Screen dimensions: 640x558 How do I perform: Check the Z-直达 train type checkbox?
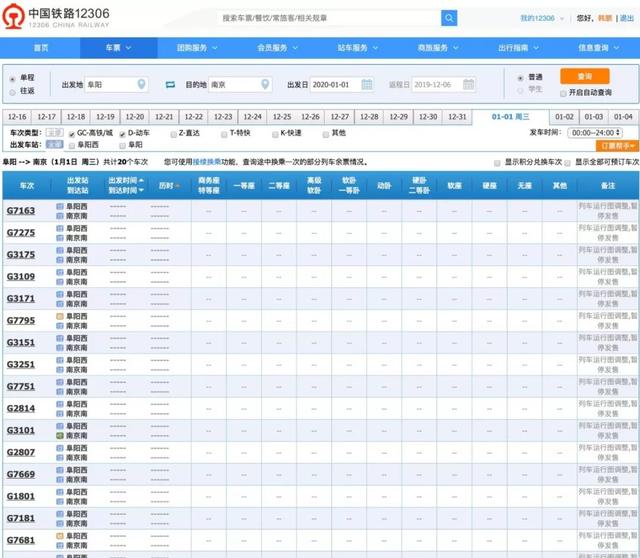173,134
